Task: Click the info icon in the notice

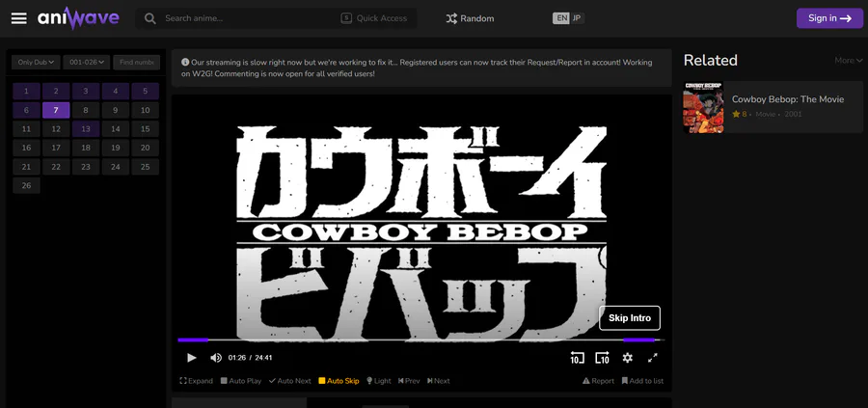Action: pyautogui.click(x=185, y=63)
